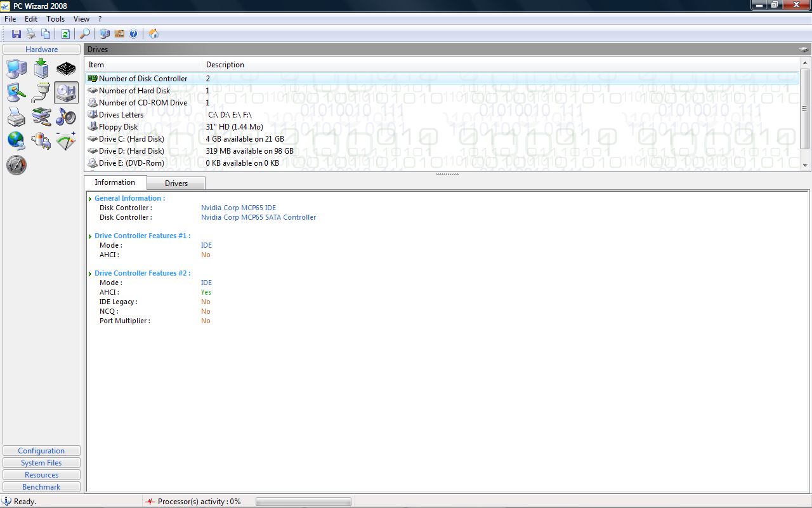Open the Resources category

point(42,475)
